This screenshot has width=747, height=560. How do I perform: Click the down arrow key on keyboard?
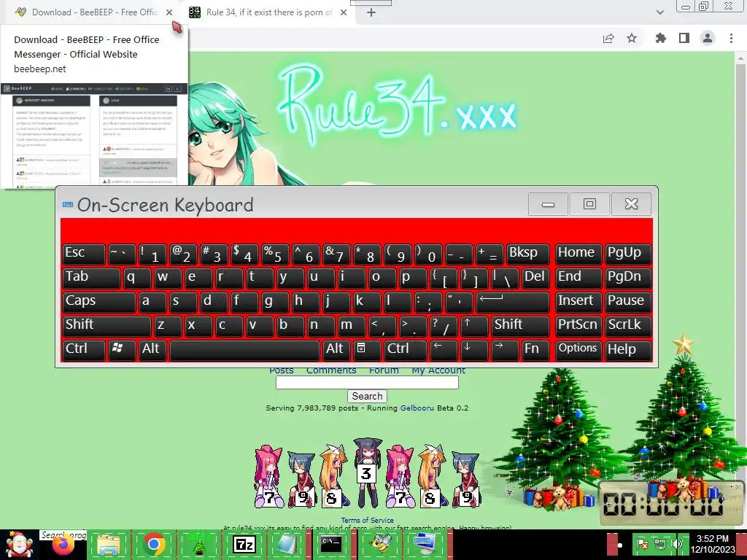(473, 349)
